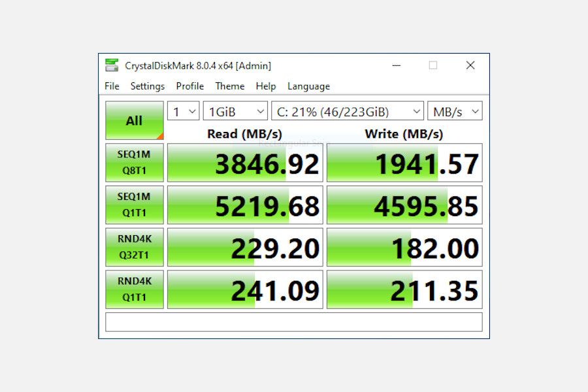This screenshot has width=588, height=392.
Task: Expand the MB/s units dropdown
Action: pos(455,111)
